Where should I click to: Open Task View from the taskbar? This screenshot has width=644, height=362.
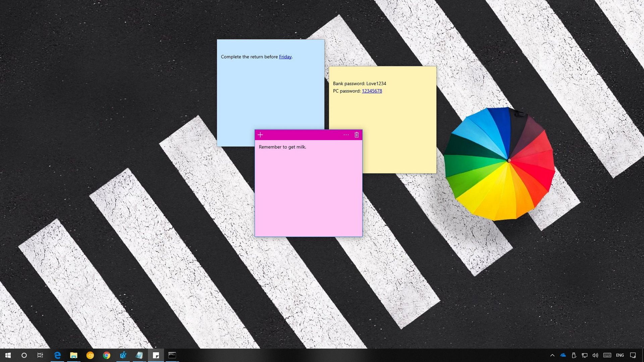tap(40, 355)
